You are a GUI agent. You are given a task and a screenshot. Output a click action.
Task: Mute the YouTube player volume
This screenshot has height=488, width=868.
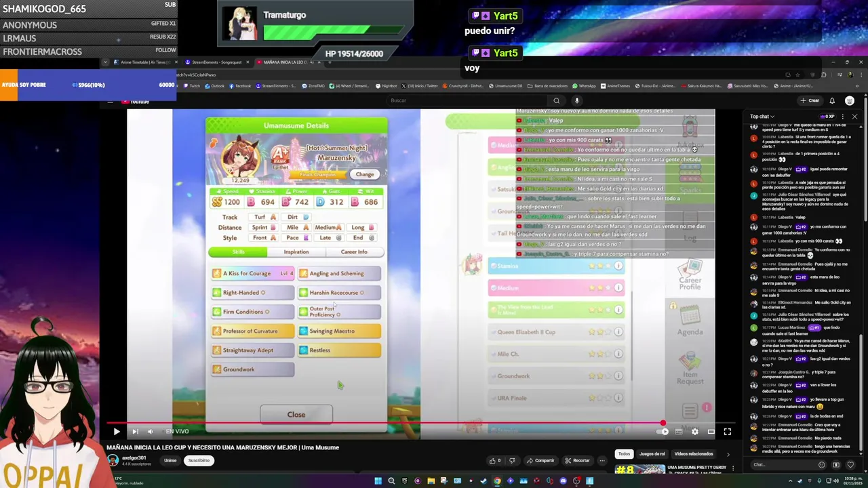tap(151, 431)
